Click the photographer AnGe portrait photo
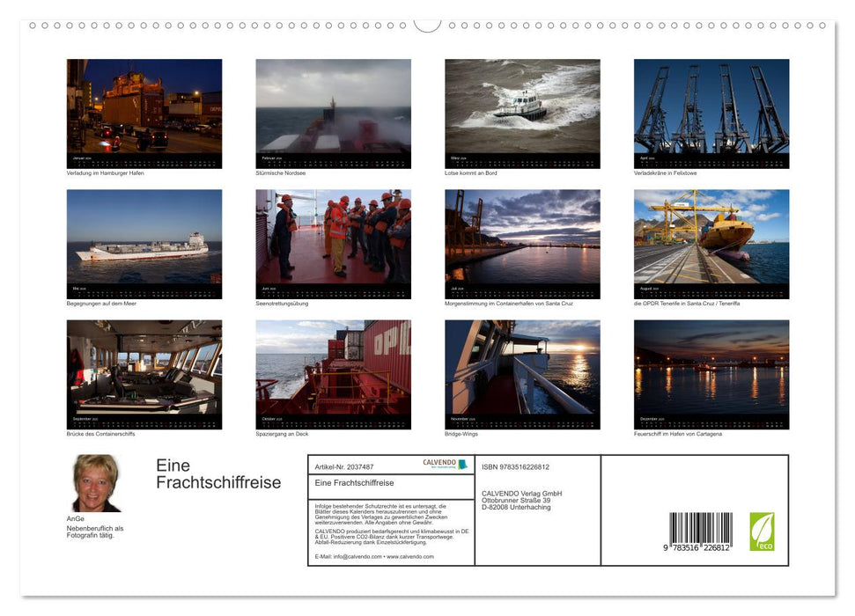 tap(96, 483)
